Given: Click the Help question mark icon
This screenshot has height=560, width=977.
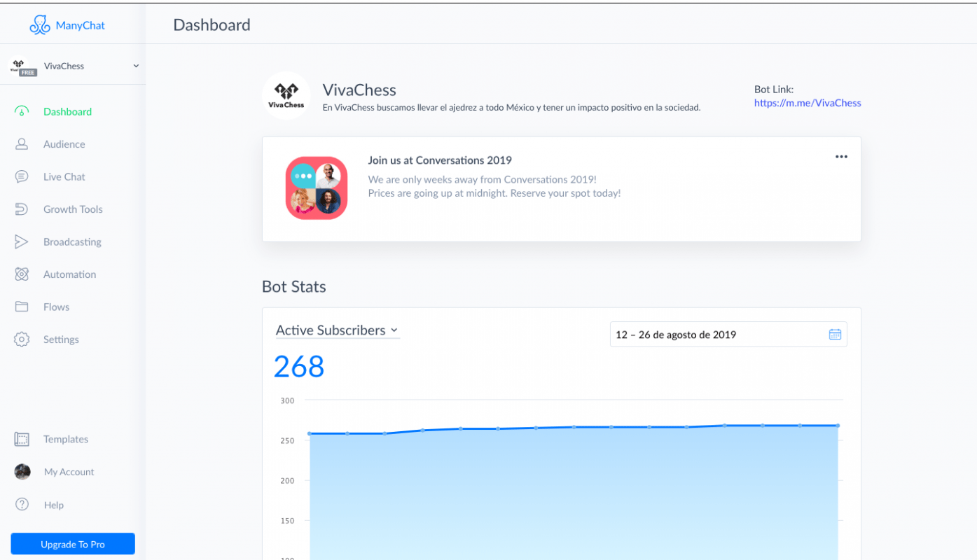Looking at the screenshot, I should coord(22,505).
